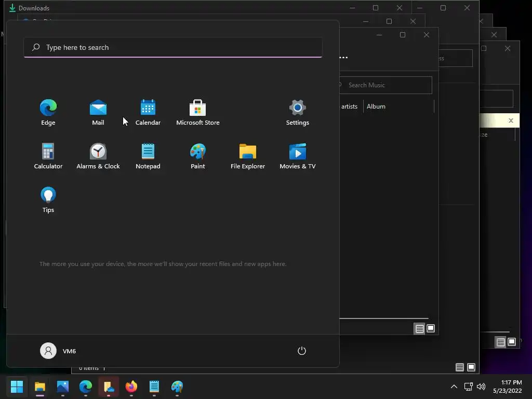Switch to Notepad on the taskbar
This screenshot has height=399, width=532.
coord(154,387)
